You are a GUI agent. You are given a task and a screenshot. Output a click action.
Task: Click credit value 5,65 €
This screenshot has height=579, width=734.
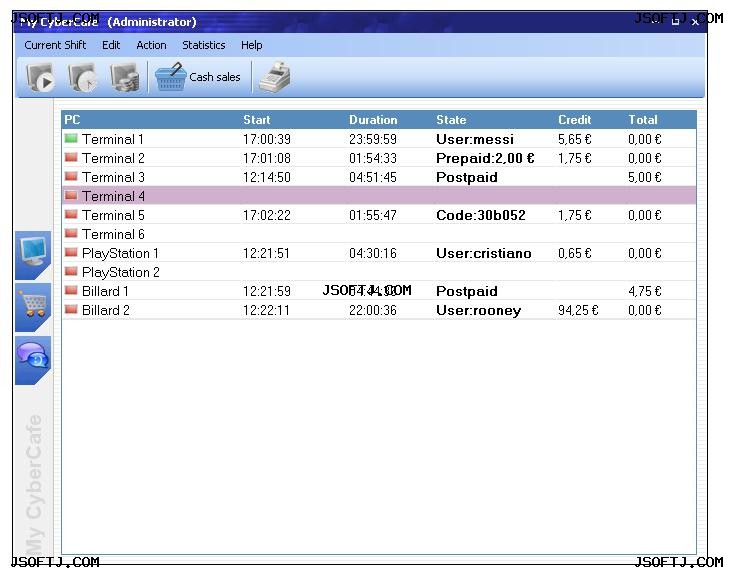(x=574, y=139)
